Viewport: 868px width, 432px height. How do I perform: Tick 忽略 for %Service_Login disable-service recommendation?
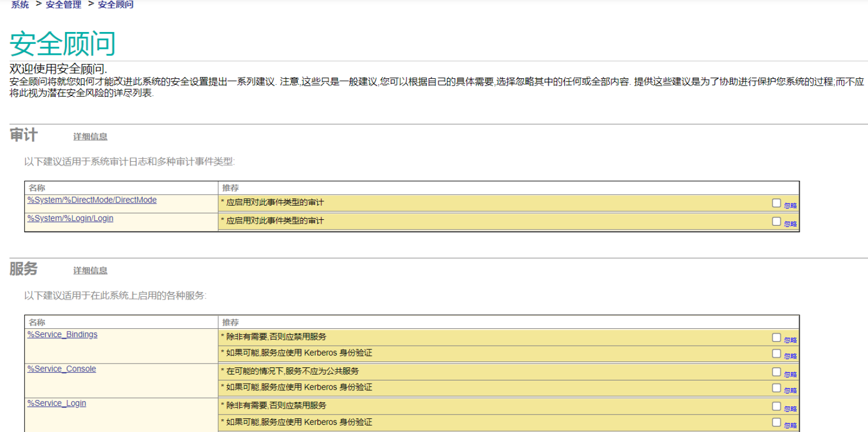(x=776, y=406)
